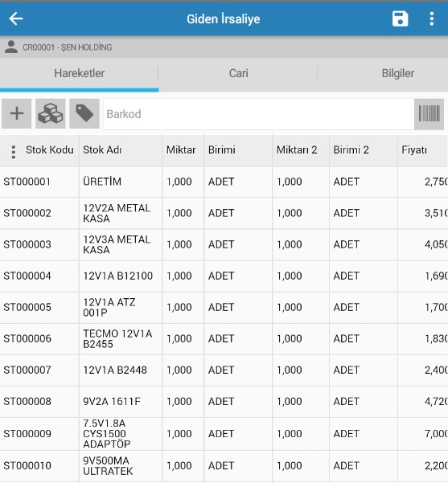448x483 pixels.
Task: Click the Fiyatı column header
Action: pyautogui.click(x=414, y=150)
